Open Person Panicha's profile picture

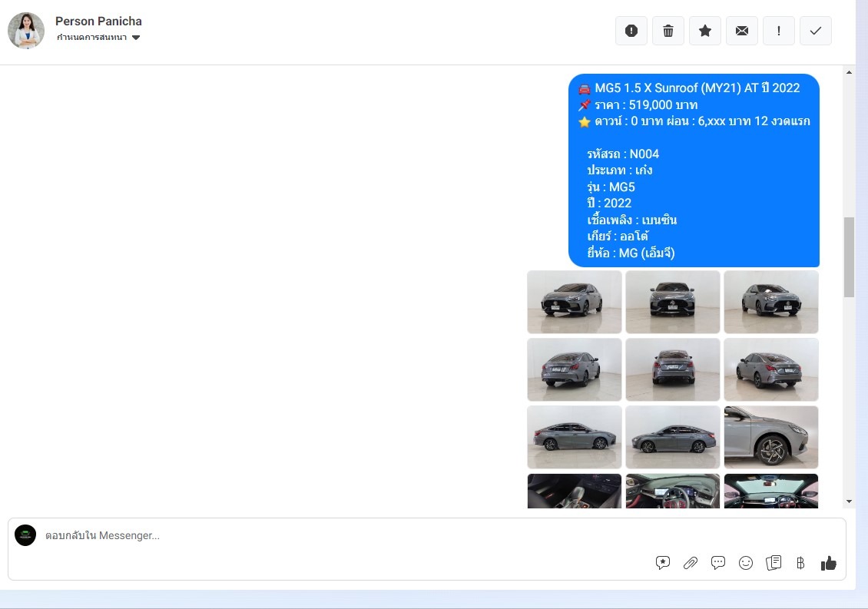(26, 31)
